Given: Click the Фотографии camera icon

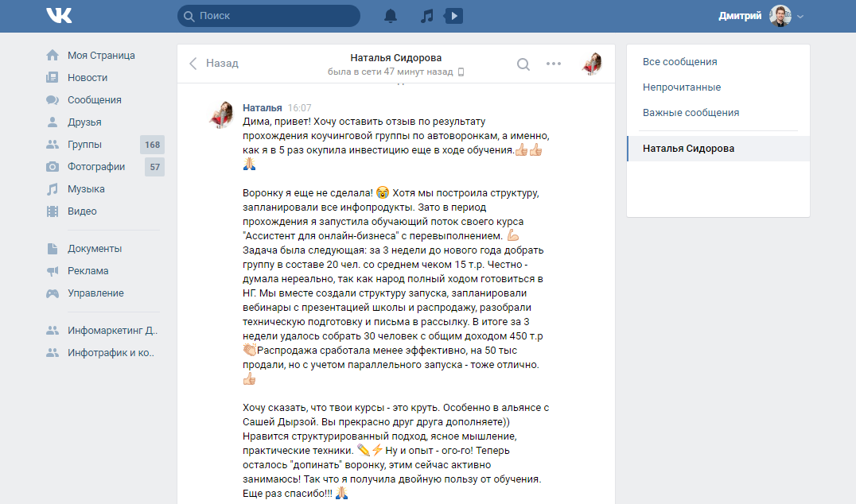Looking at the screenshot, I should (x=53, y=166).
